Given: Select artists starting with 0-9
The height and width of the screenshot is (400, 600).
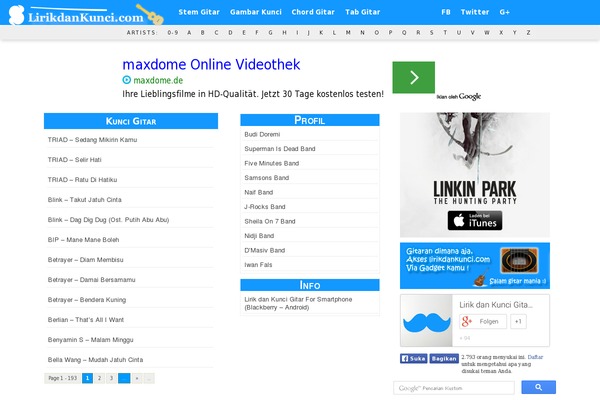Looking at the screenshot, I should pos(173,33).
